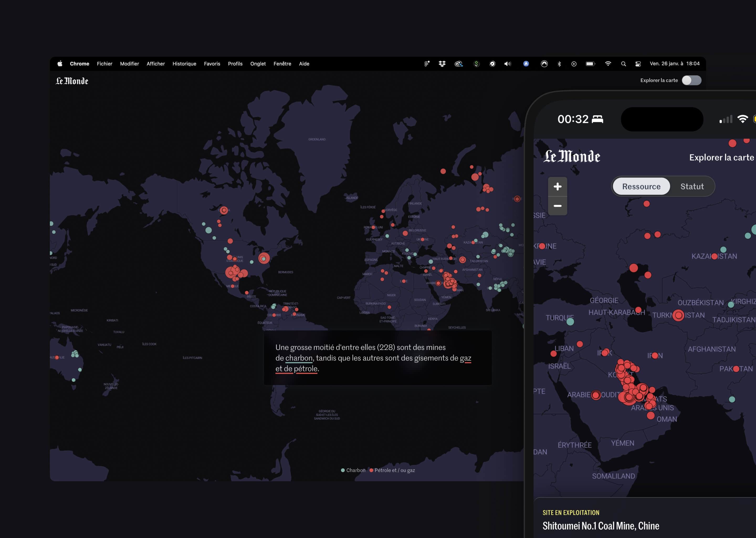756x538 pixels.
Task: Select the Ressource segment on phone
Action: (642, 187)
